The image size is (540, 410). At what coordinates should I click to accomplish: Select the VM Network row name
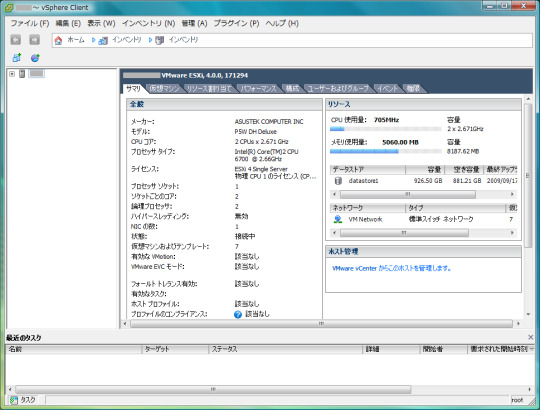tap(365, 219)
